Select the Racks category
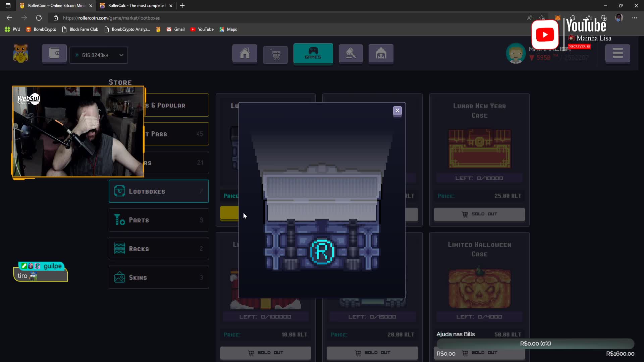This screenshot has height=362, width=644. pos(159,249)
